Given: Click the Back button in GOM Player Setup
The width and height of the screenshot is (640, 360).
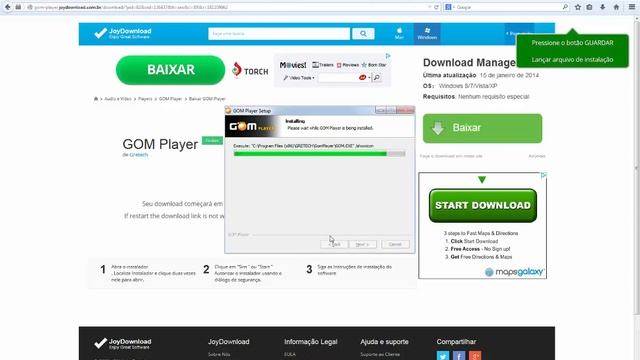Looking at the screenshot, I should pyautogui.click(x=334, y=244).
